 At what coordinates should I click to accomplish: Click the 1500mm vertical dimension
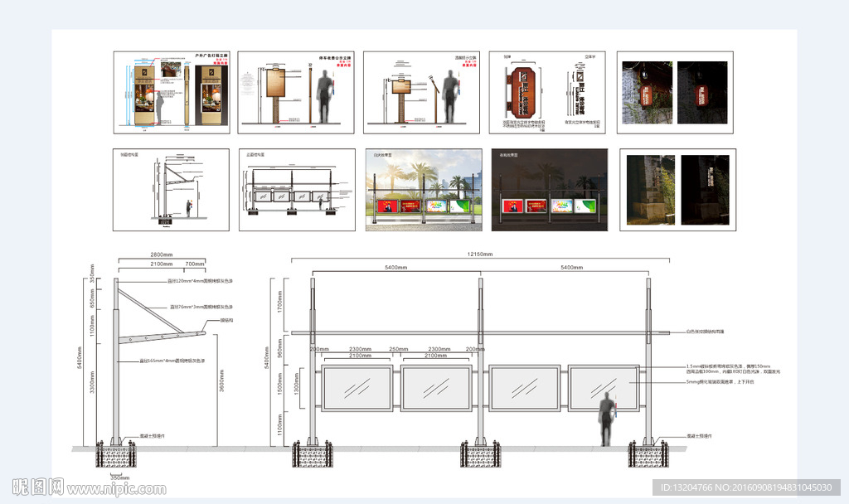pyautogui.click(x=279, y=383)
